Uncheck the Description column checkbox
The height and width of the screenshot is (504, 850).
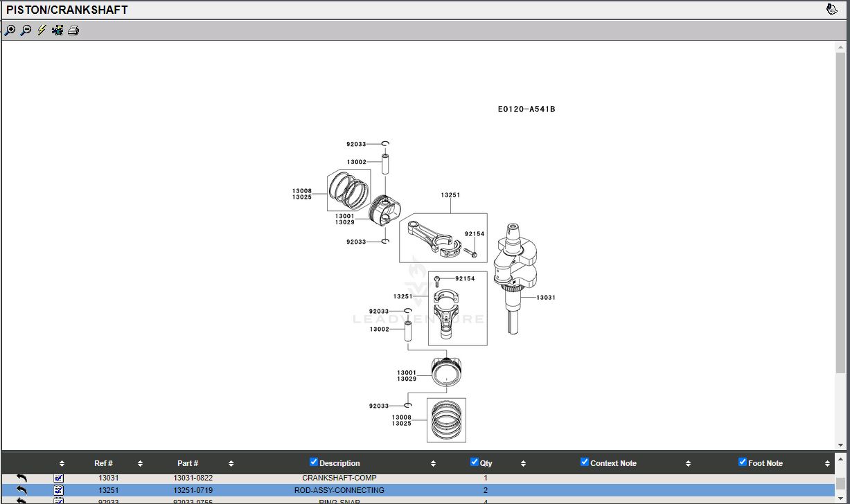point(314,462)
